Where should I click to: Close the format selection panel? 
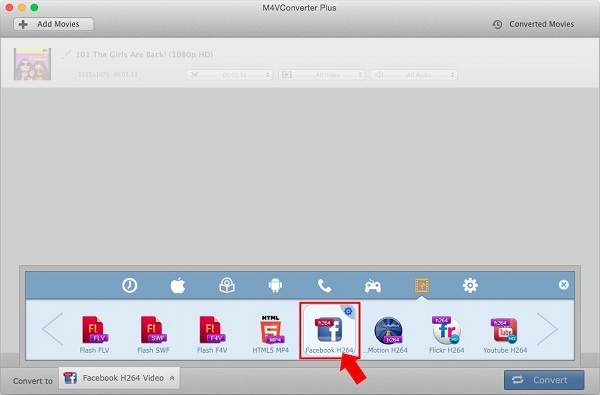point(563,285)
